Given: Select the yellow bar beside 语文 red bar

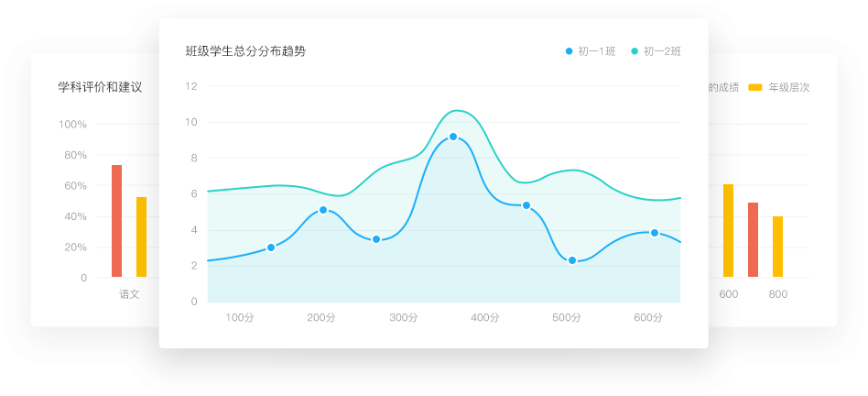Looking at the screenshot, I should click(x=141, y=236).
